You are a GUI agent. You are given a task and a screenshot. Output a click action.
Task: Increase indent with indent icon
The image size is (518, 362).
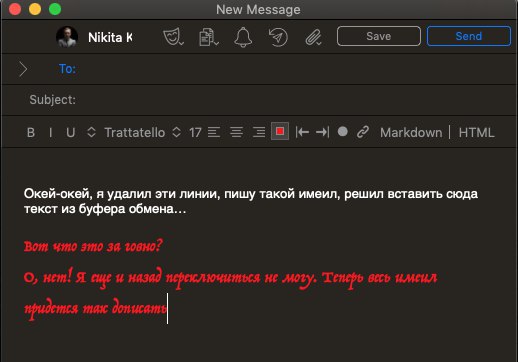[323, 132]
